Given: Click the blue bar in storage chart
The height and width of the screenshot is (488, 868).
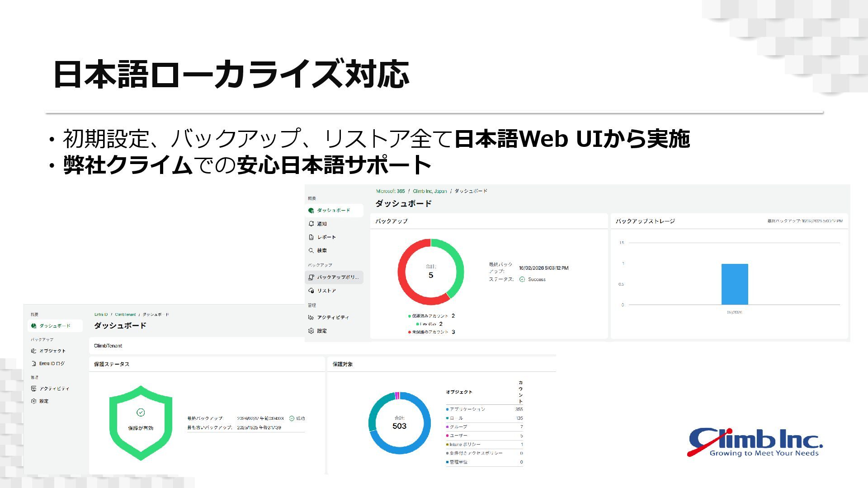Looking at the screenshot, I should pos(735,285).
